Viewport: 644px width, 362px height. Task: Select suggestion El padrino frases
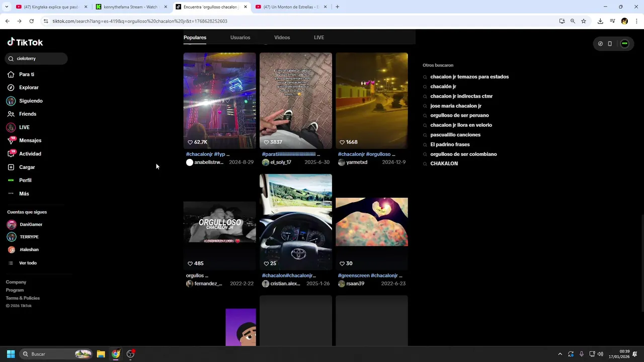[450, 144]
